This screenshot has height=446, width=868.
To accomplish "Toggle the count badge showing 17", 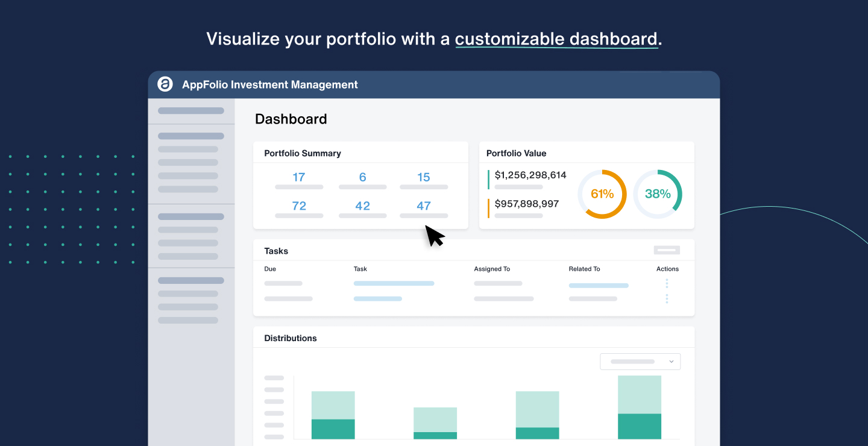I will coord(300,177).
